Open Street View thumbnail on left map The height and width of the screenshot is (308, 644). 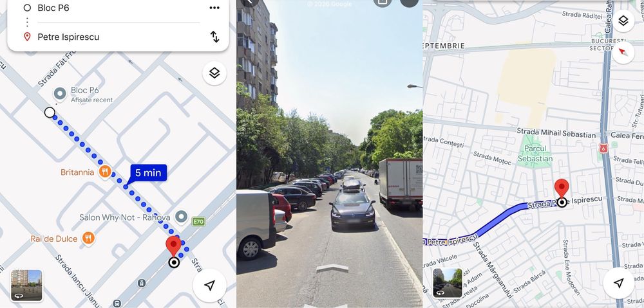pyautogui.click(x=26, y=285)
